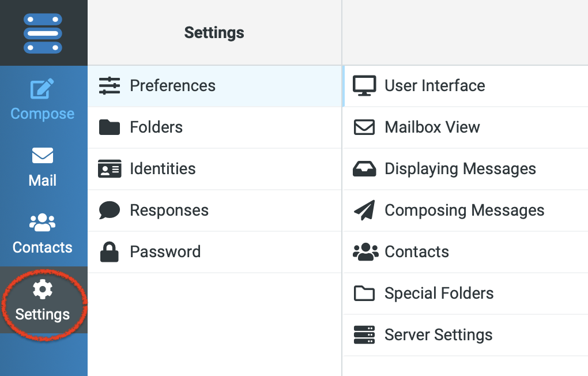Click the Preferences sliders icon
Viewport: 588px width, 376px height.
coord(110,85)
